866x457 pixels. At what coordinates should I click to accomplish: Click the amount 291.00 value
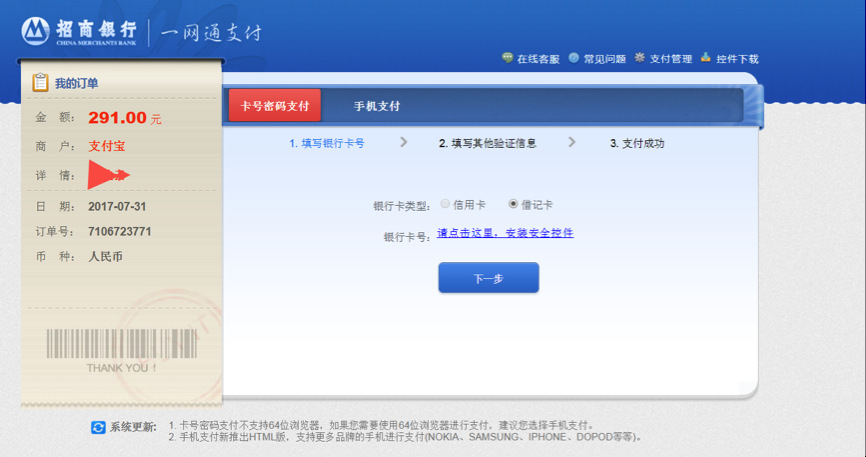118,118
